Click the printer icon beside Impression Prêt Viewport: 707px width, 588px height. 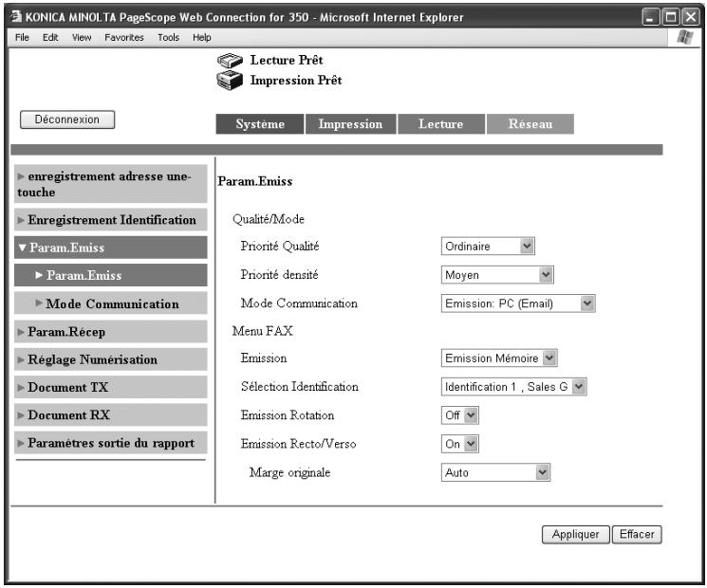point(230,81)
